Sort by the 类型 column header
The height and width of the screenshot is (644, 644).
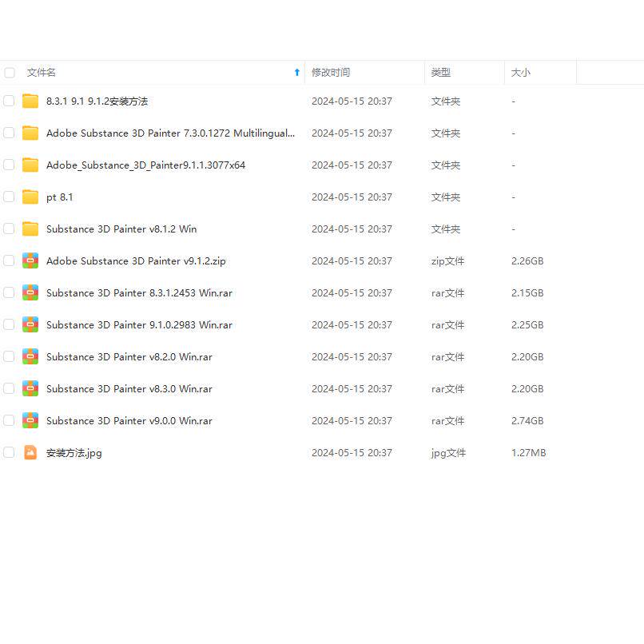441,73
